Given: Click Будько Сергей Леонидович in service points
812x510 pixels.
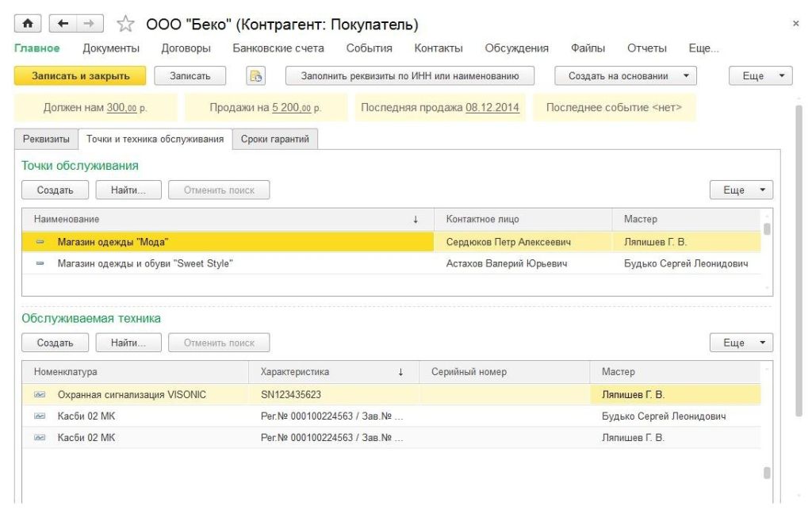Looking at the screenshot, I should point(686,263).
